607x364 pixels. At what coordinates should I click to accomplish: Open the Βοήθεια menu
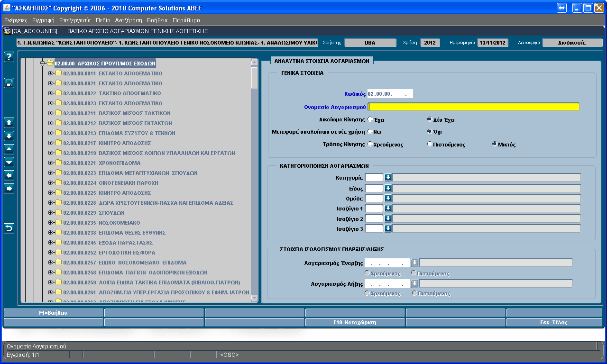[157, 20]
